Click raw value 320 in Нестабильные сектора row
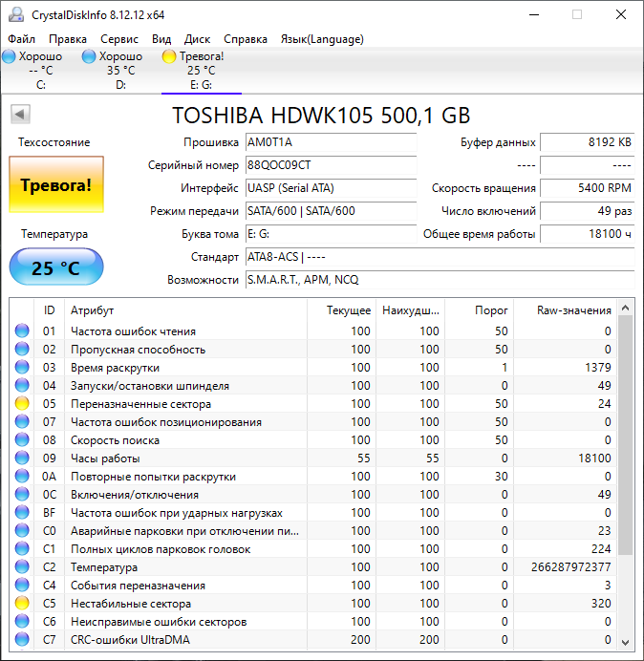Viewport: 644px width, 661px height. [x=601, y=604]
